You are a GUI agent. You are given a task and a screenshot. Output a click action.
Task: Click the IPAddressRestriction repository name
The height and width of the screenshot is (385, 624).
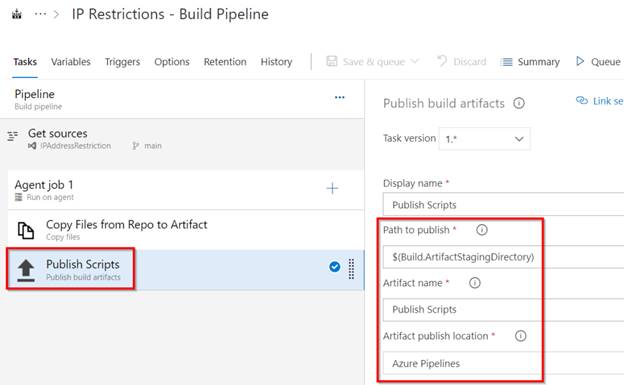(x=75, y=146)
